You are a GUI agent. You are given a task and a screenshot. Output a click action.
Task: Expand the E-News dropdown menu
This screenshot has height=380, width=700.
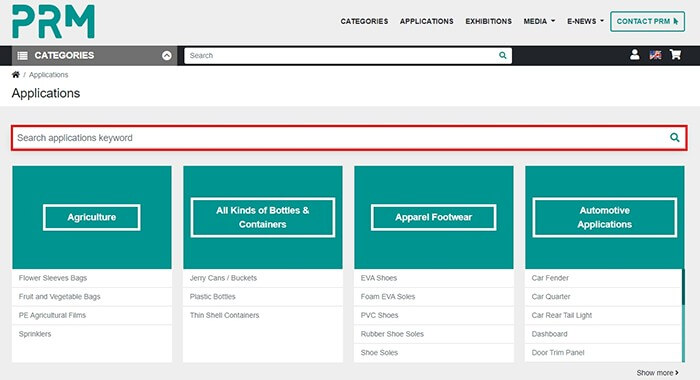(585, 21)
